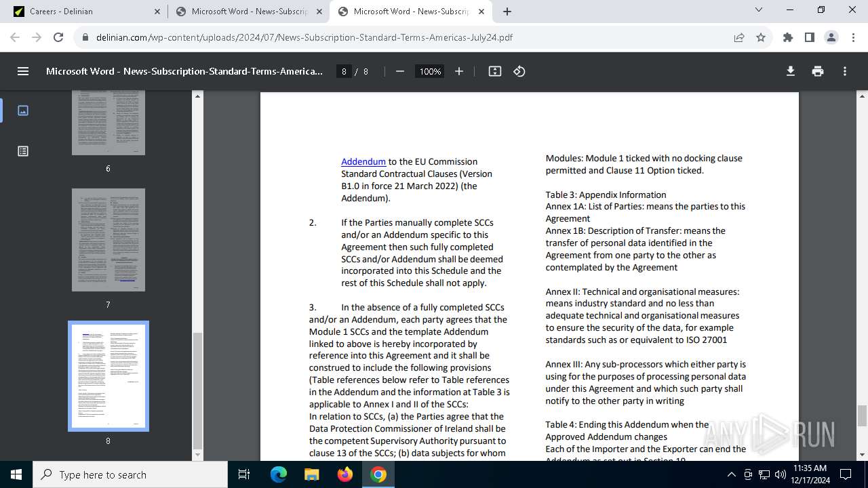Select page 8 thumbnail
The width and height of the screenshot is (868, 488).
(x=108, y=376)
